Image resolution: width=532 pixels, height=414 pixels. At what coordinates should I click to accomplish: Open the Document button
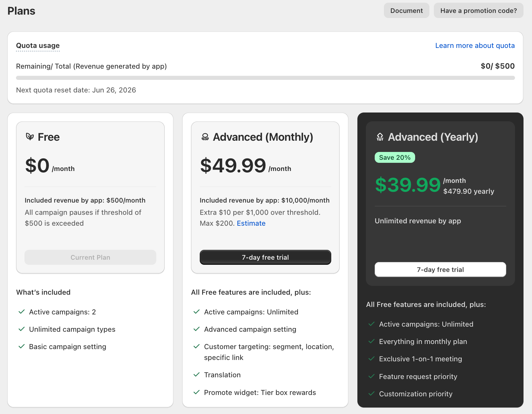coord(407,11)
